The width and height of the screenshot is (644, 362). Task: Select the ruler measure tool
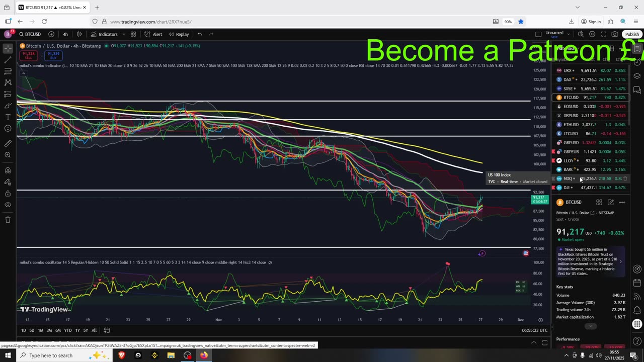pos(8,144)
